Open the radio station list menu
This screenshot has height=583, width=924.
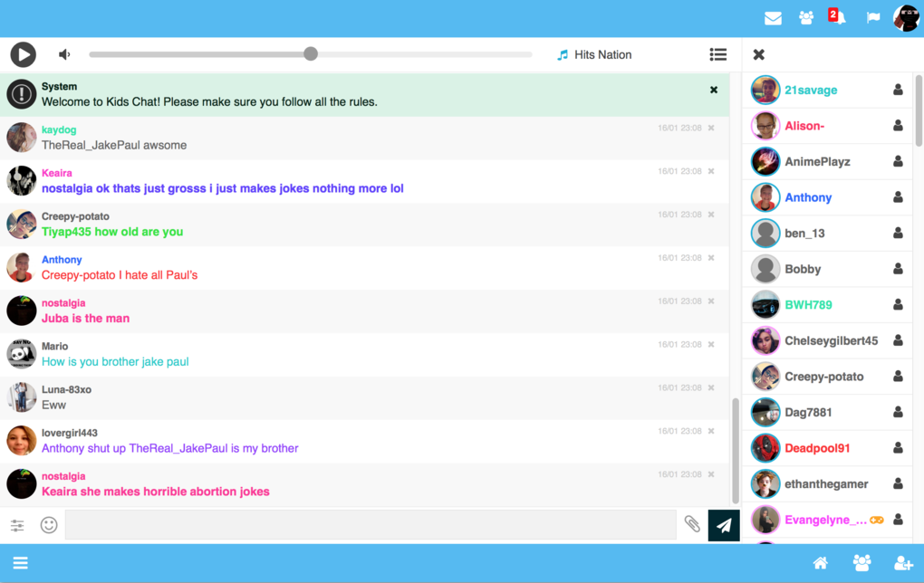click(718, 55)
